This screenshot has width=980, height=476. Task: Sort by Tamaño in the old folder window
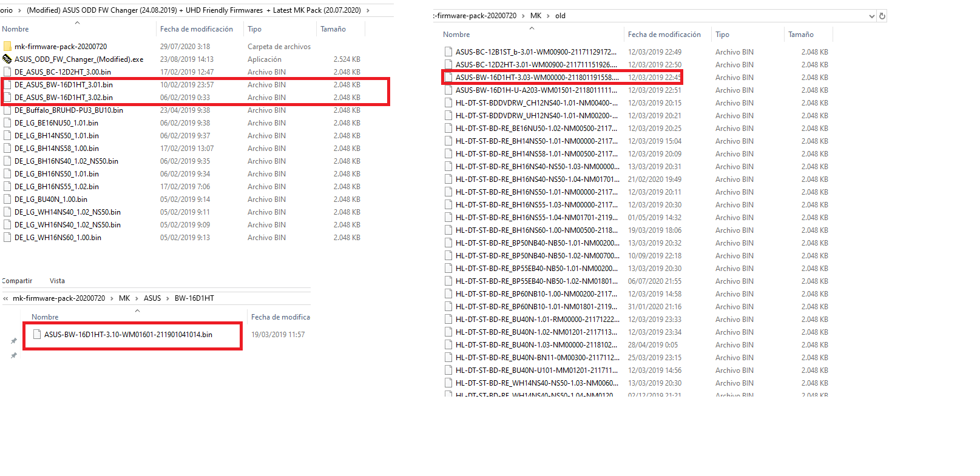click(801, 35)
